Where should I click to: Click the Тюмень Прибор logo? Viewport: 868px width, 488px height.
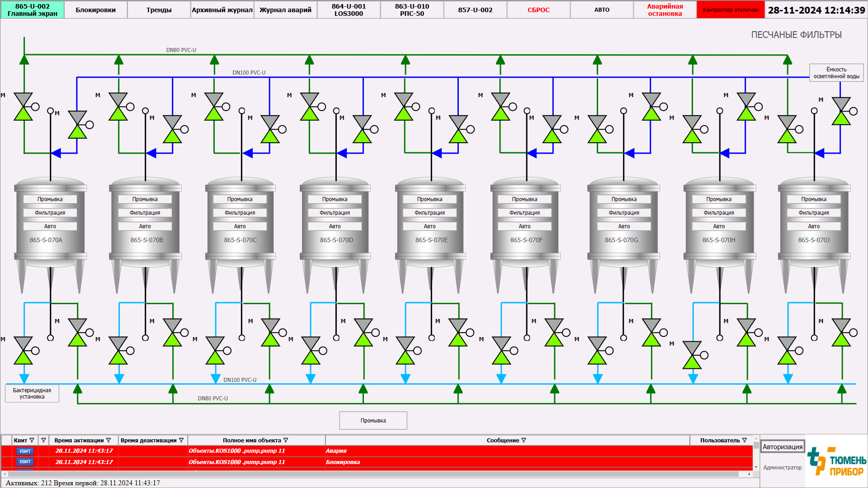[x=836, y=461]
